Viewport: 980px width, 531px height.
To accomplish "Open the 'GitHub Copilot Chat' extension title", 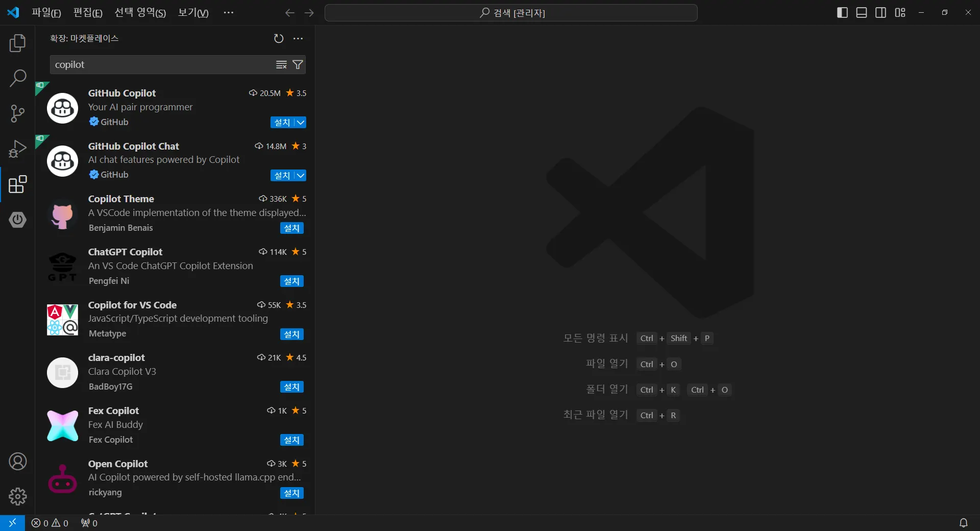I will click(x=134, y=146).
